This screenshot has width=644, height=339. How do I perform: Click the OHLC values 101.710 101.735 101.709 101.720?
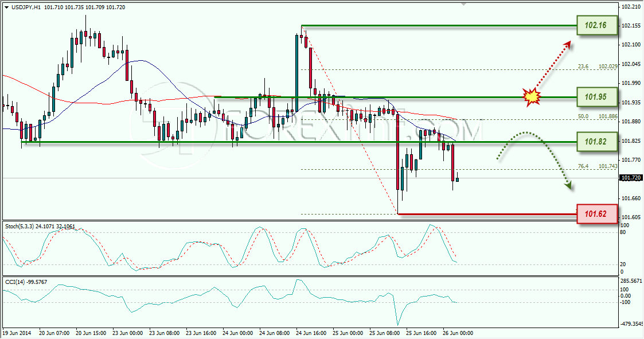pos(84,7)
